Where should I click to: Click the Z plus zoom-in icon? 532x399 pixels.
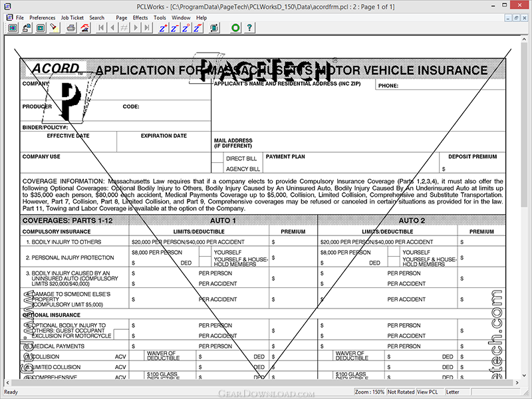163,28
